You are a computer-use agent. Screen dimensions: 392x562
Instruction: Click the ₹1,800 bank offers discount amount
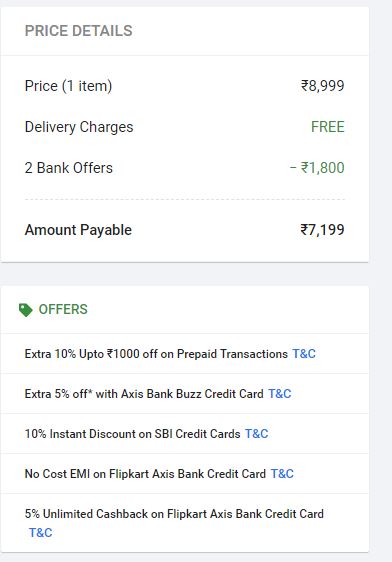pos(317,168)
